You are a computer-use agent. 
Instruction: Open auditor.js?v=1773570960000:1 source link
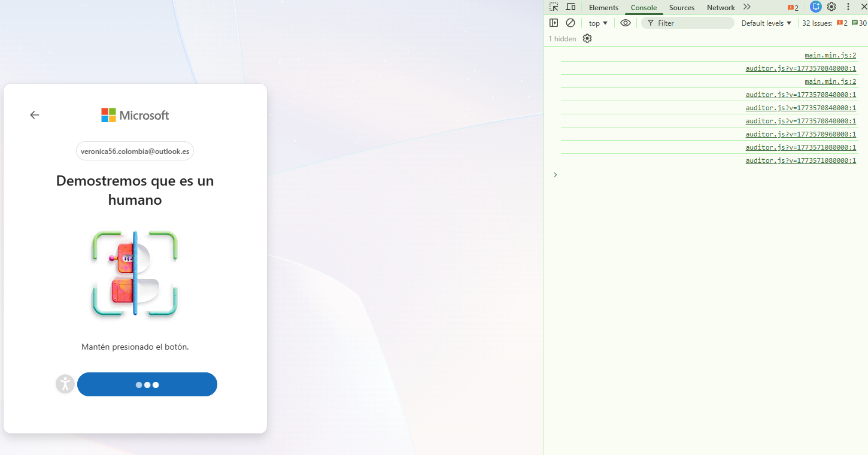click(801, 134)
